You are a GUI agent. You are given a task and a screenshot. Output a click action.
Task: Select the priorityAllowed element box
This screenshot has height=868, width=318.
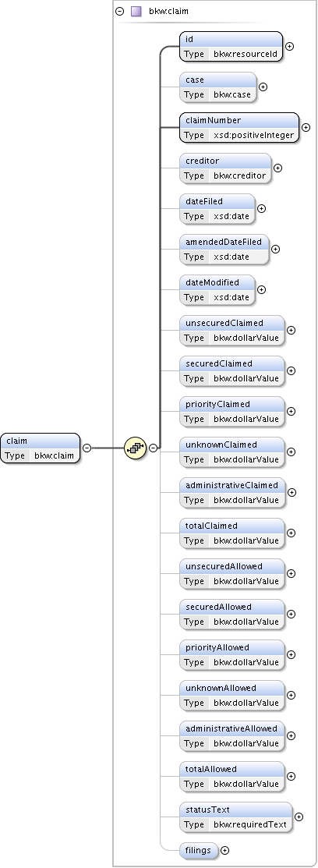tap(232, 655)
